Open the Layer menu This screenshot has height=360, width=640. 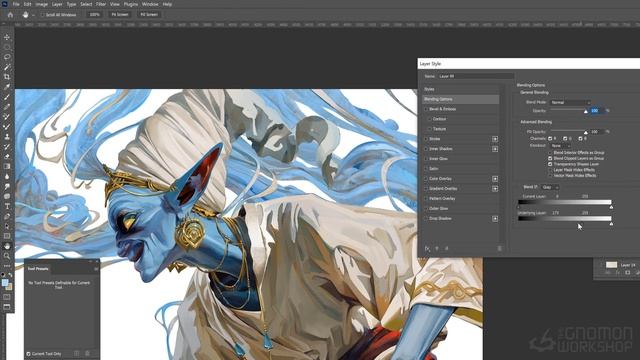coord(57,4)
